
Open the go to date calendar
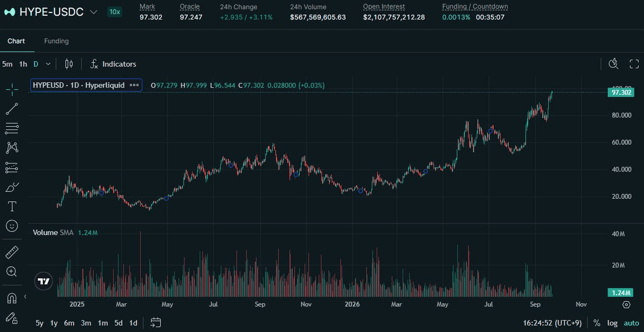coord(156,323)
